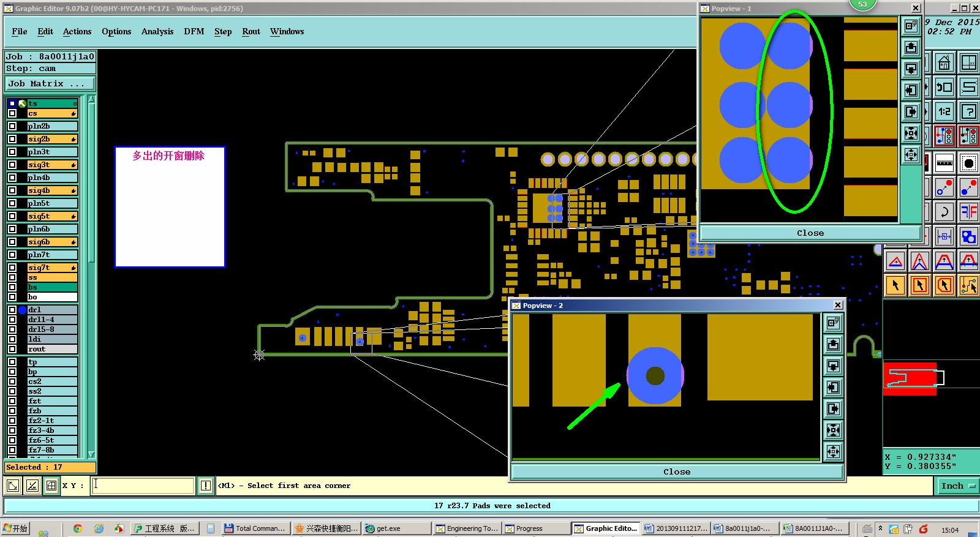Select the arrow with polygon selection tool
This screenshot has width=980, height=537.
tap(944, 285)
